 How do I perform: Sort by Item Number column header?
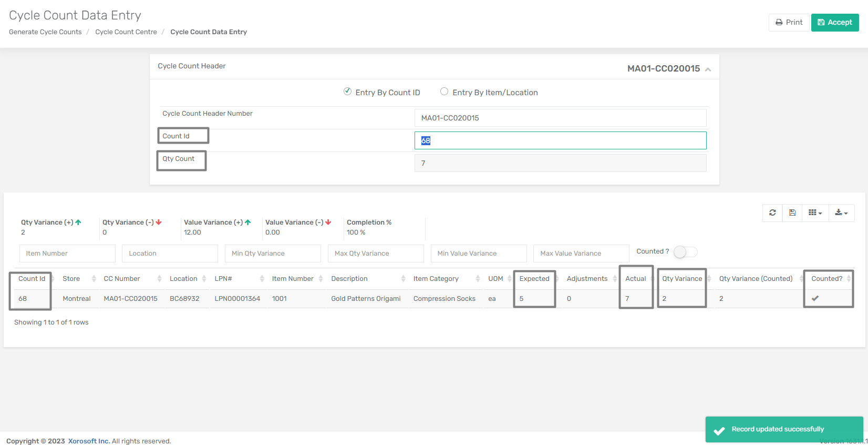[x=296, y=279]
